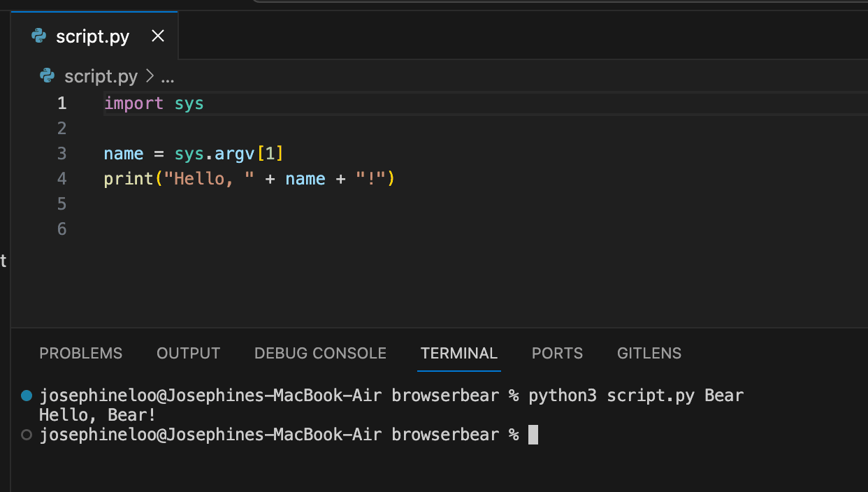Switch to the PROBLEMS panel
868x492 pixels.
80,353
